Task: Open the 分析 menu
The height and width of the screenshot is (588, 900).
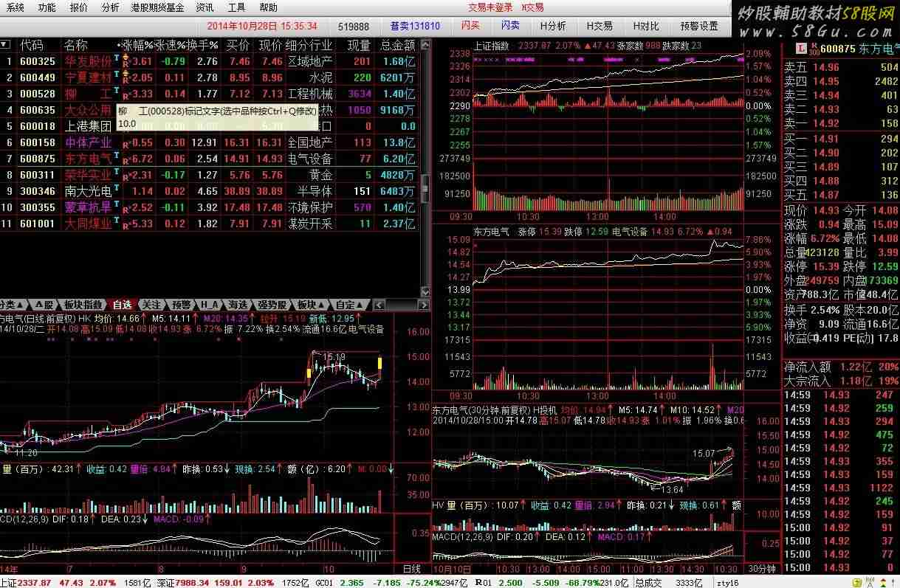Action: (110, 7)
